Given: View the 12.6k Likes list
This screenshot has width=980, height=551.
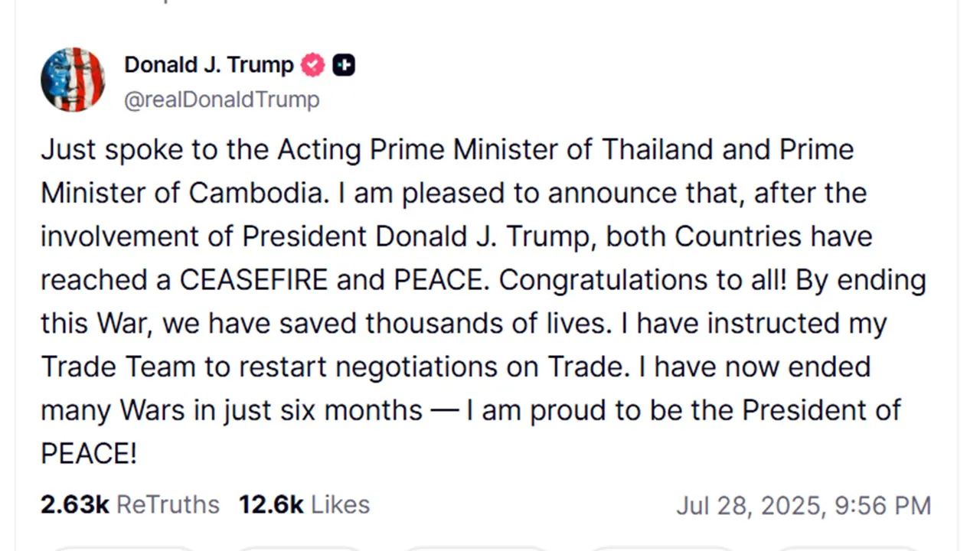Looking at the screenshot, I should (x=304, y=504).
